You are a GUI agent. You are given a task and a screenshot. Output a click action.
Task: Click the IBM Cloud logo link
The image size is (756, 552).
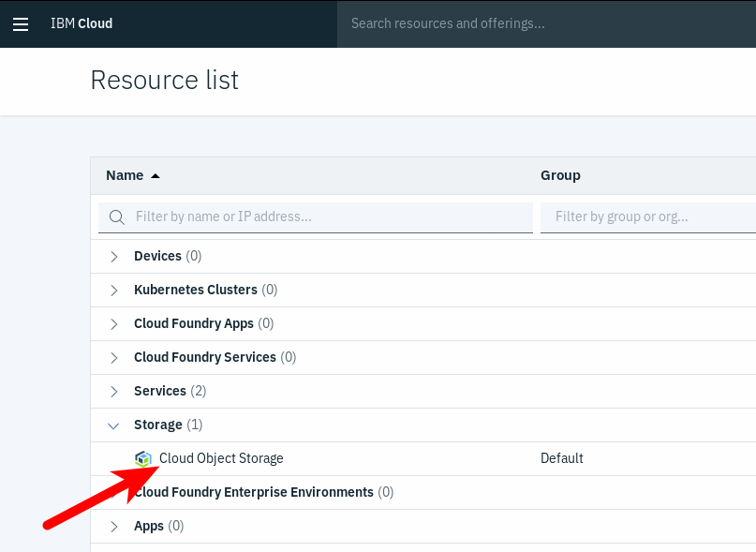tap(82, 23)
